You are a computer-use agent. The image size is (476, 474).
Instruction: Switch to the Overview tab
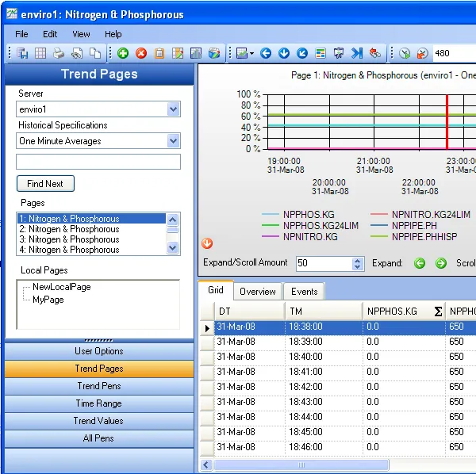[x=258, y=291]
